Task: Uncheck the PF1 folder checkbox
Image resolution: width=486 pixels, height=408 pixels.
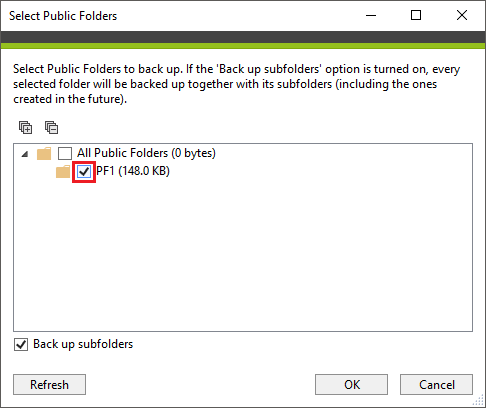Action: (84, 172)
